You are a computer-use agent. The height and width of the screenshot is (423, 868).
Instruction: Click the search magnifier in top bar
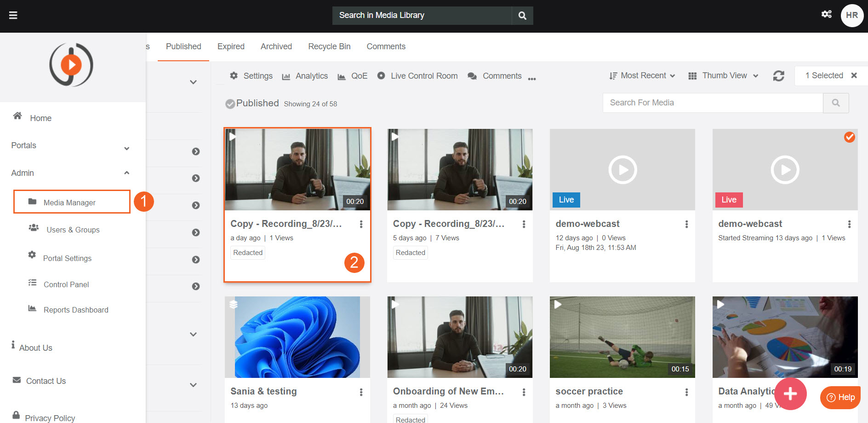pyautogui.click(x=522, y=16)
